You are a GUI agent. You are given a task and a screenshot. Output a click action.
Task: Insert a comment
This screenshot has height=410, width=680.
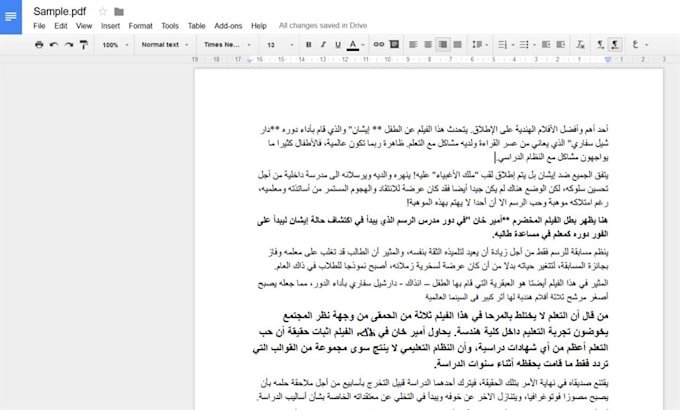[394, 44]
